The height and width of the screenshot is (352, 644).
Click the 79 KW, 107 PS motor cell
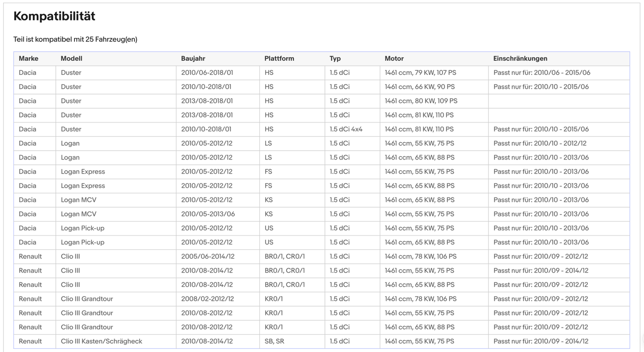point(434,73)
